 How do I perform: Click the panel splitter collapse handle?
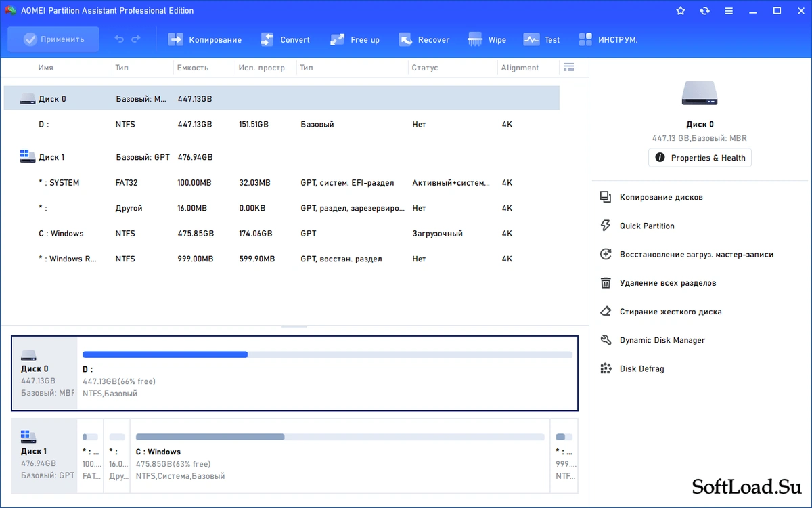point(294,327)
